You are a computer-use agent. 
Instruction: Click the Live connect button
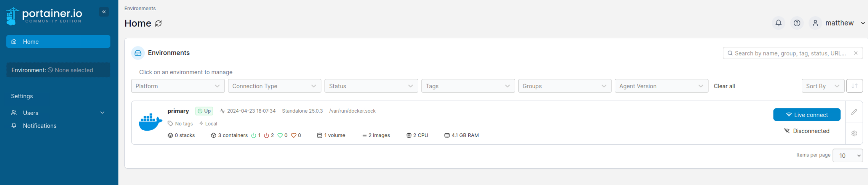point(806,115)
